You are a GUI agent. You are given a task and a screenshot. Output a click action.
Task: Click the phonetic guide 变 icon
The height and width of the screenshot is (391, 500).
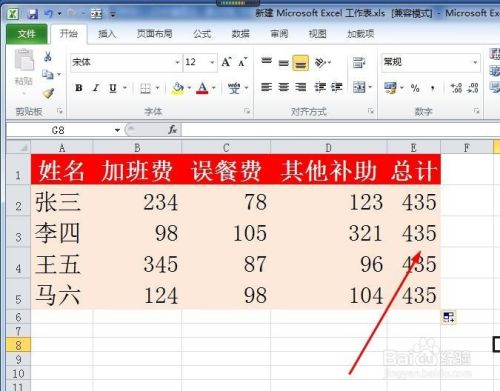click(x=234, y=88)
